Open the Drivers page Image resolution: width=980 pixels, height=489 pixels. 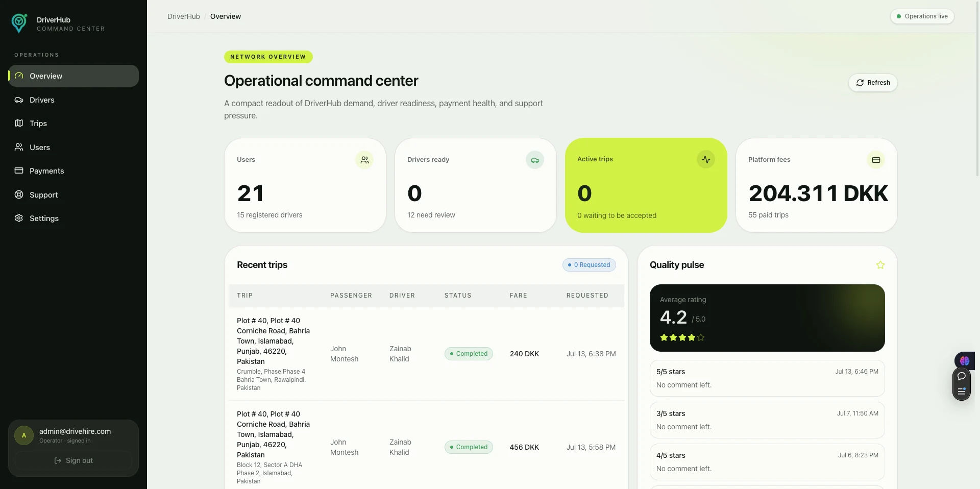point(73,100)
